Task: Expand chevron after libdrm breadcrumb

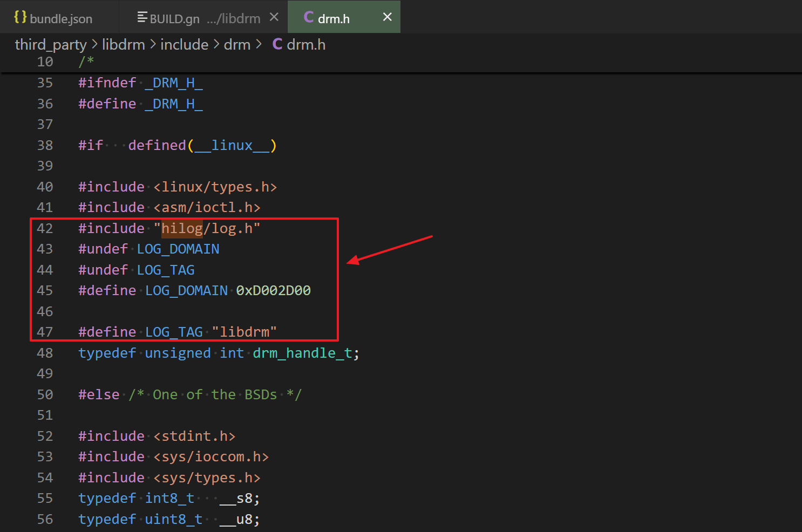Action: tap(153, 44)
